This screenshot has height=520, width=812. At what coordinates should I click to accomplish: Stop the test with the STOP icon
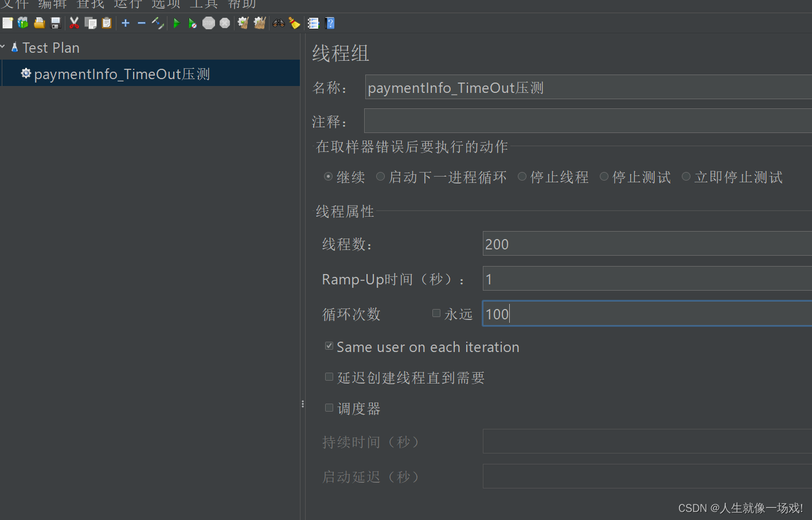209,23
